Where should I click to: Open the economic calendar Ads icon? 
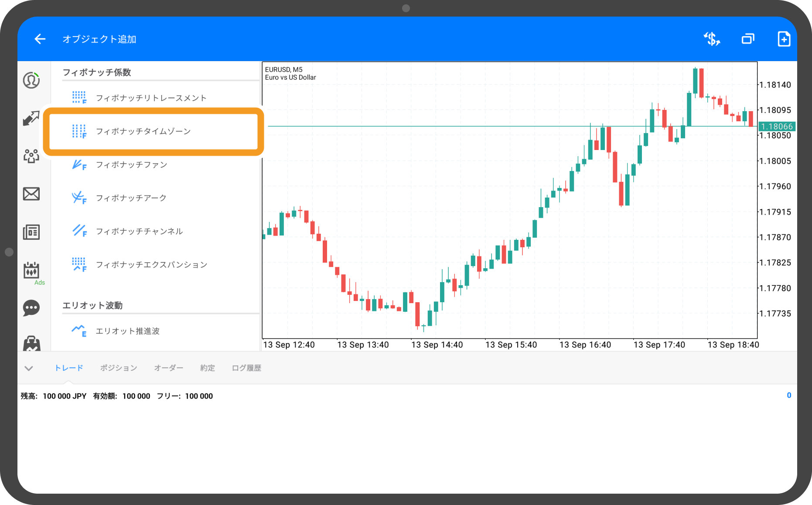31,271
